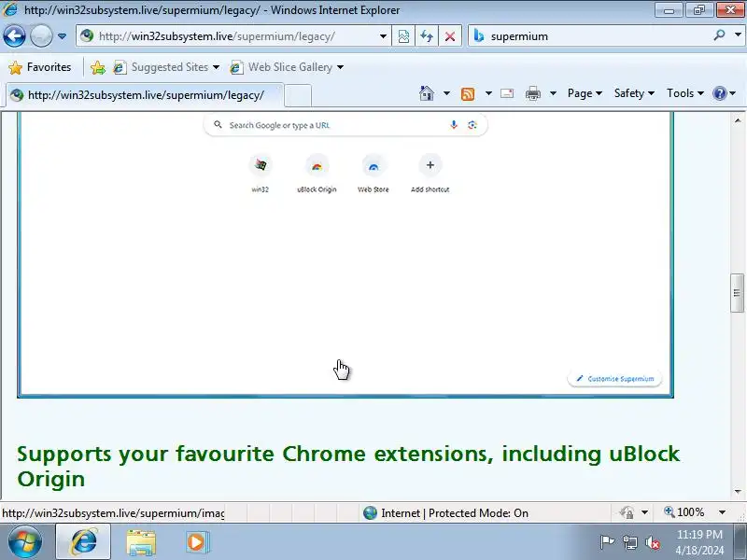Click the Read Mail icon
This screenshot has width=747, height=560.
pos(507,93)
